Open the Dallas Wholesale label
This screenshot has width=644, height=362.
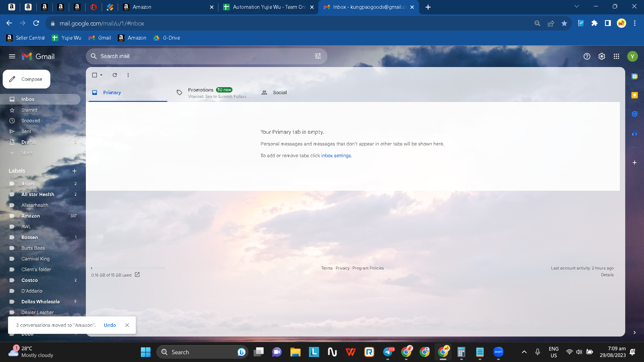point(40,302)
